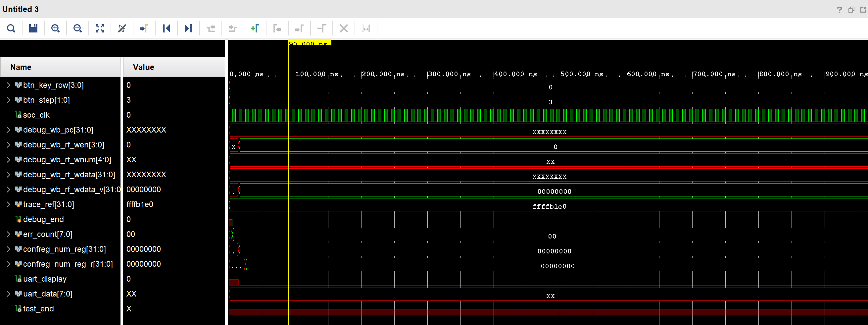The height and width of the screenshot is (325, 868).
Task: Select the uart_display signal row
Action: (x=44, y=279)
